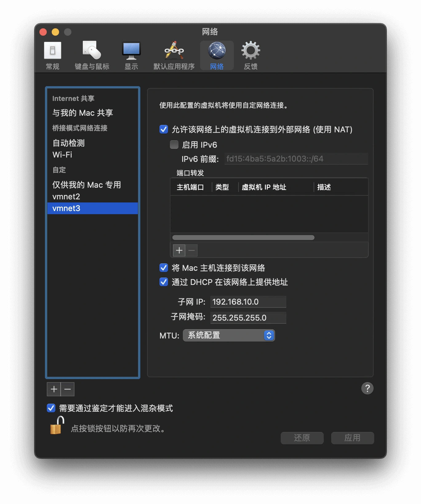Select 自动检测 bridged network
This screenshot has width=421, height=504.
coord(93,143)
